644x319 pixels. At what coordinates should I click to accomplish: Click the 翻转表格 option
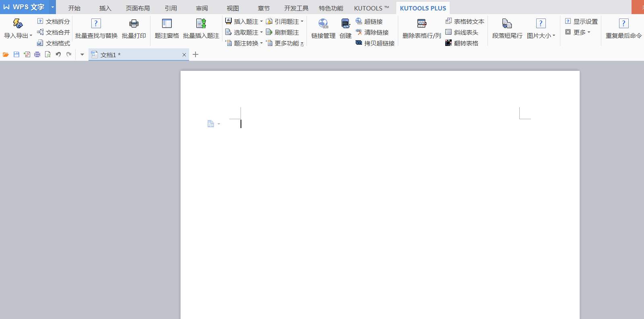click(462, 43)
